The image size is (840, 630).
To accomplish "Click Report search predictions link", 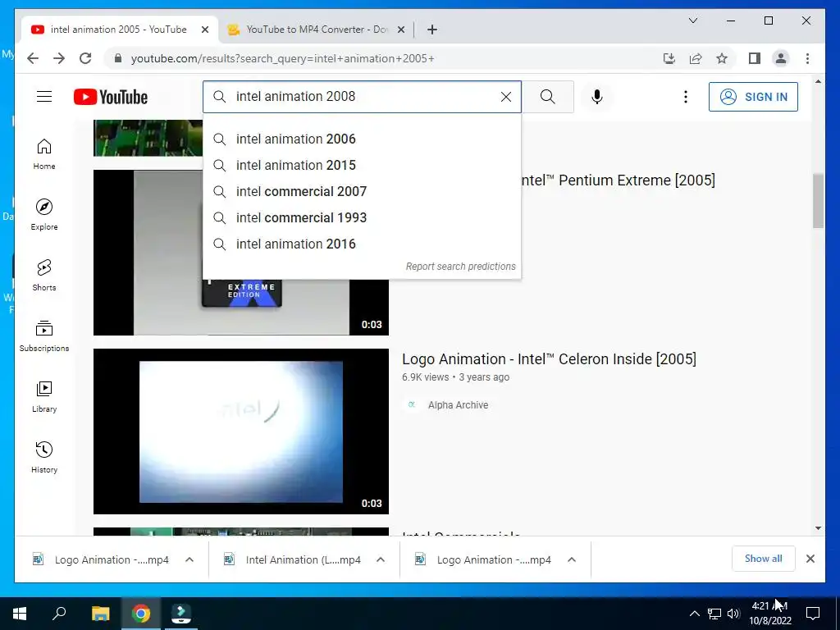I will pyautogui.click(x=460, y=267).
